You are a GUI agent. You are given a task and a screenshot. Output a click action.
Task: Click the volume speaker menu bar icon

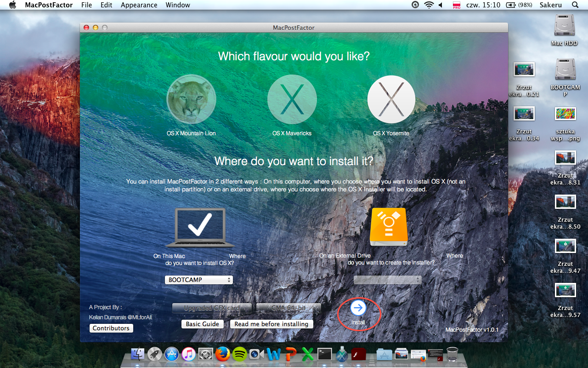point(441,5)
